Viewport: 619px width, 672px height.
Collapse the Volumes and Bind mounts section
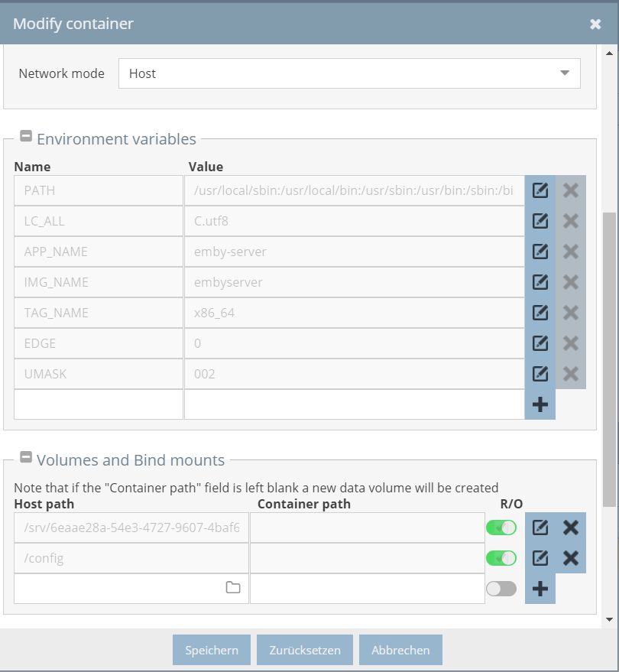point(26,457)
